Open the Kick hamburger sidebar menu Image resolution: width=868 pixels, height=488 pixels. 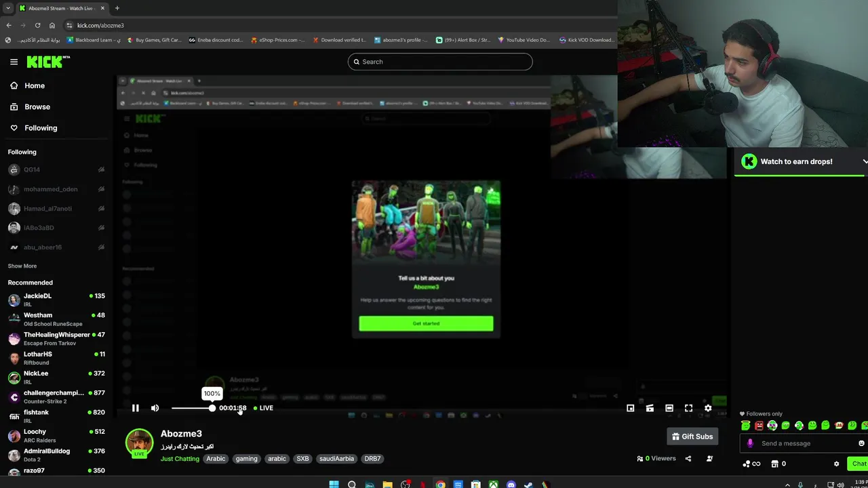pos(14,62)
